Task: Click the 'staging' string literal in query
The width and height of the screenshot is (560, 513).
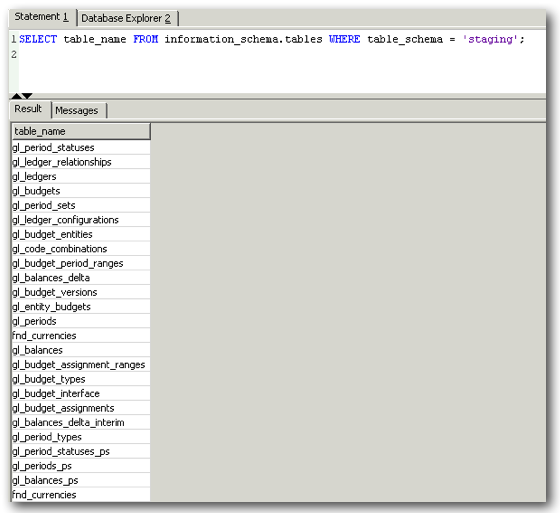Action: pos(490,39)
